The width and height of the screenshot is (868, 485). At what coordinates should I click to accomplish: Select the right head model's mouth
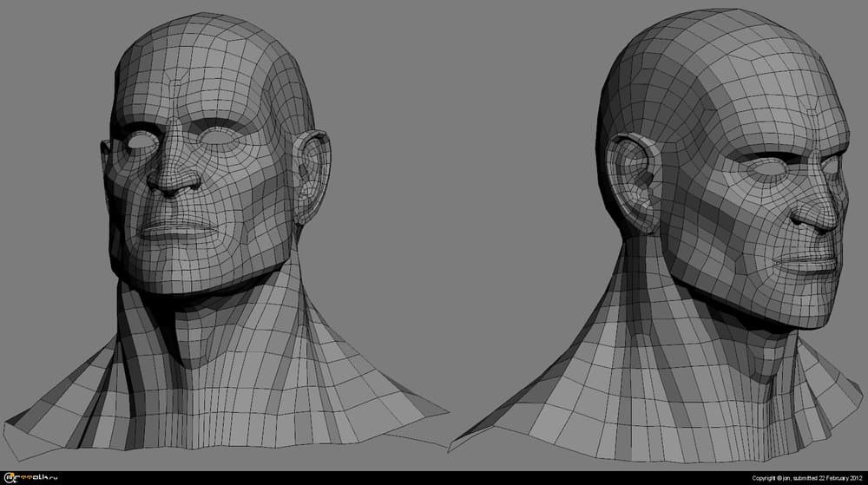(x=807, y=262)
